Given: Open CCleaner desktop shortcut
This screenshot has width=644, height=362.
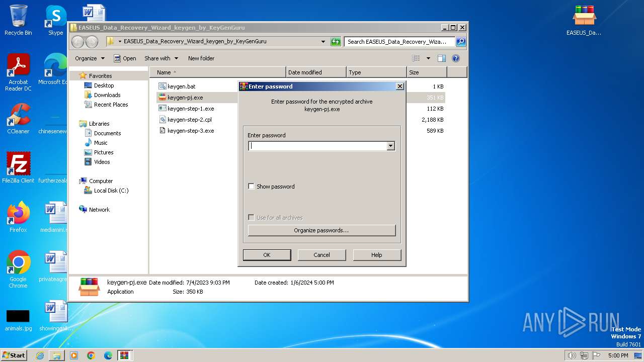Looking at the screenshot, I should click(x=18, y=119).
